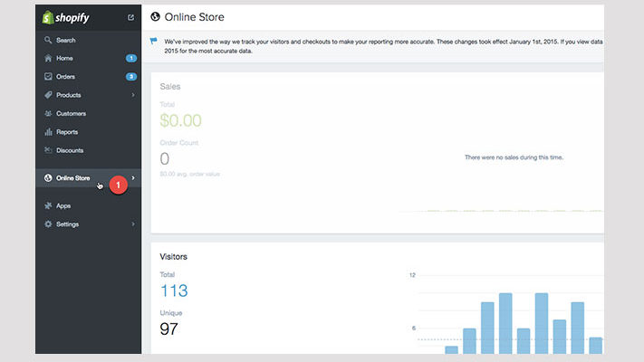Click the blue 113 total visitors number
The image size is (644, 362).
point(174,291)
